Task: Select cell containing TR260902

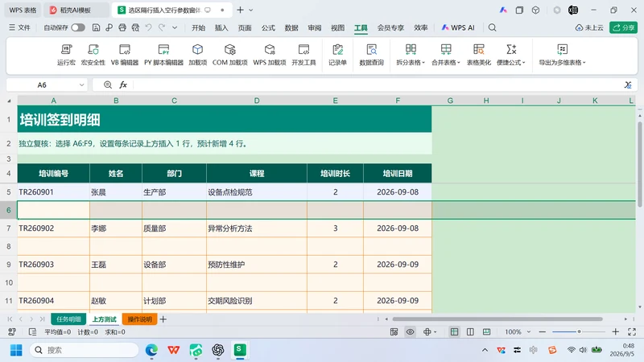Action: point(53,228)
